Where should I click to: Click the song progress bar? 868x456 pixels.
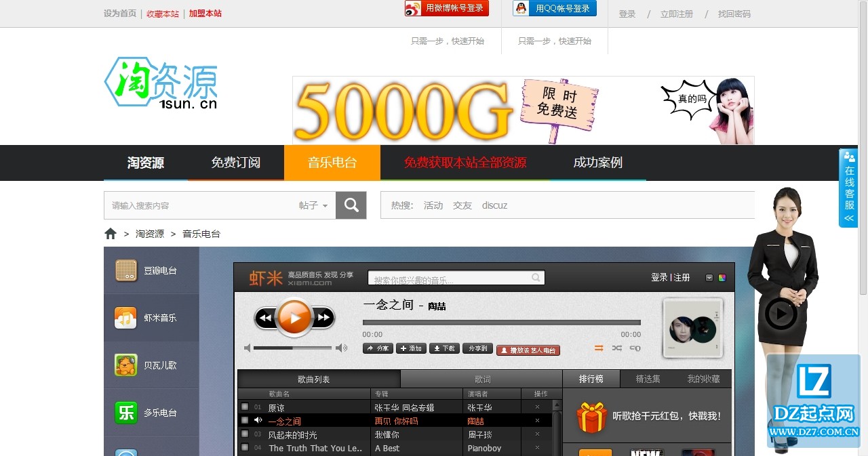(x=501, y=323)
